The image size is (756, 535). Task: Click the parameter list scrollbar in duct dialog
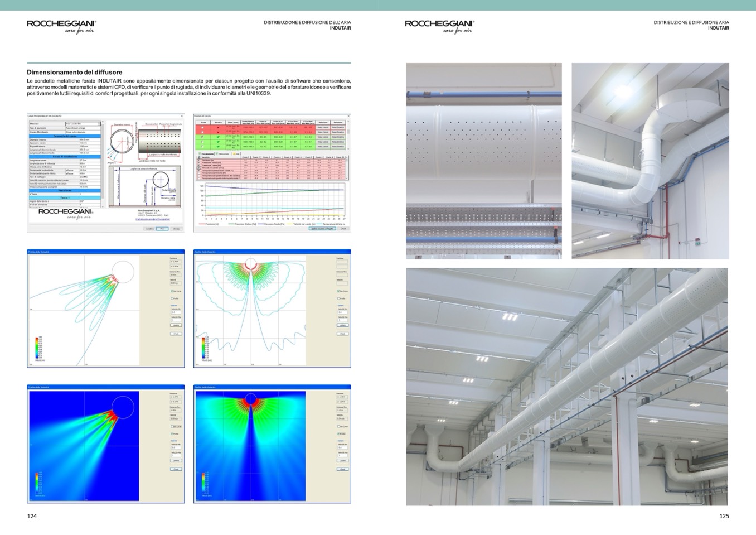103,162
